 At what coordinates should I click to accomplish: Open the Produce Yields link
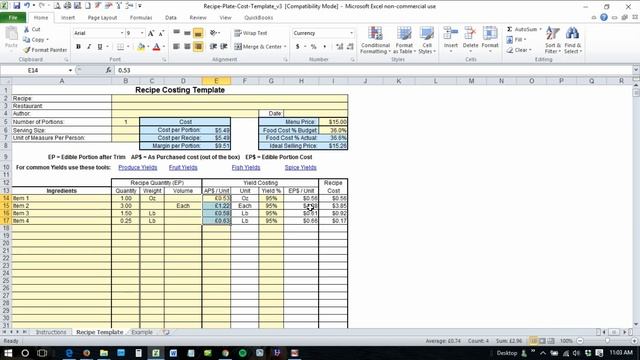tap(138, 167)
